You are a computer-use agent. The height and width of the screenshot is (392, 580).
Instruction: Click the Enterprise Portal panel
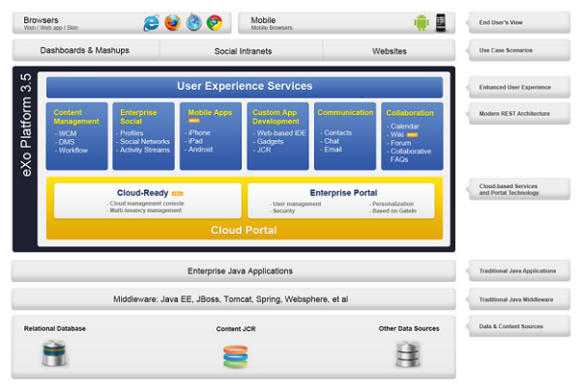pyautogui.click(x=341, y=201)
